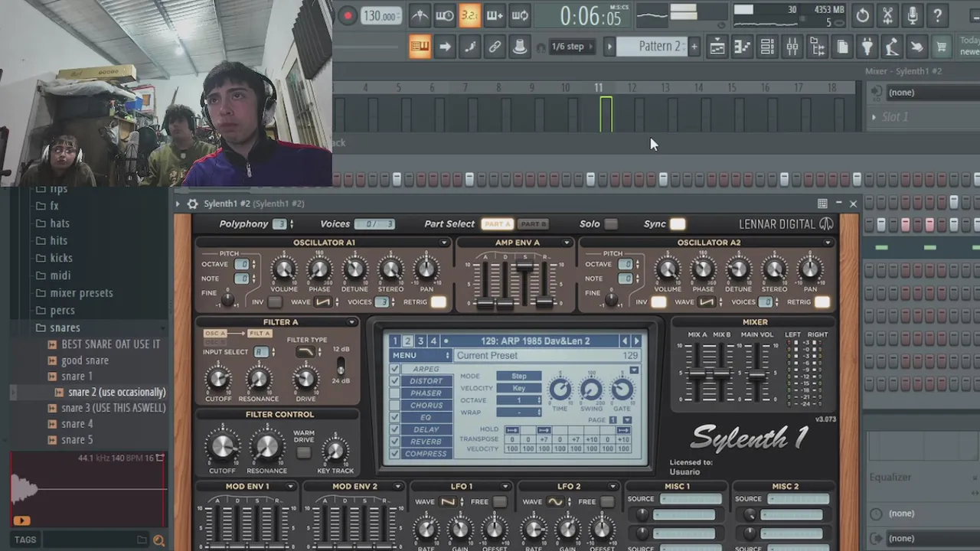Open Oscillator A1 section dropdown arrow
The image size is (980, 551).
tap(444, 243)
